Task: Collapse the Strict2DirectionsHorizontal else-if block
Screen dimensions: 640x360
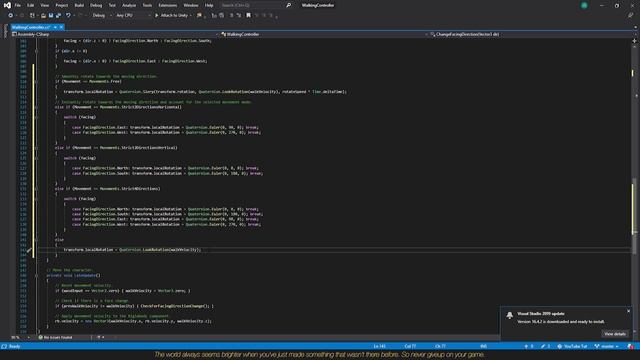Action: pyautogui.click(x=36, y=107)
